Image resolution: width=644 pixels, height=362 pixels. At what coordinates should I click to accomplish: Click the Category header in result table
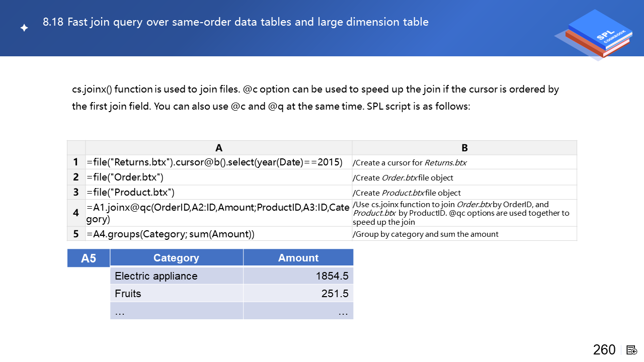(176, 258)
